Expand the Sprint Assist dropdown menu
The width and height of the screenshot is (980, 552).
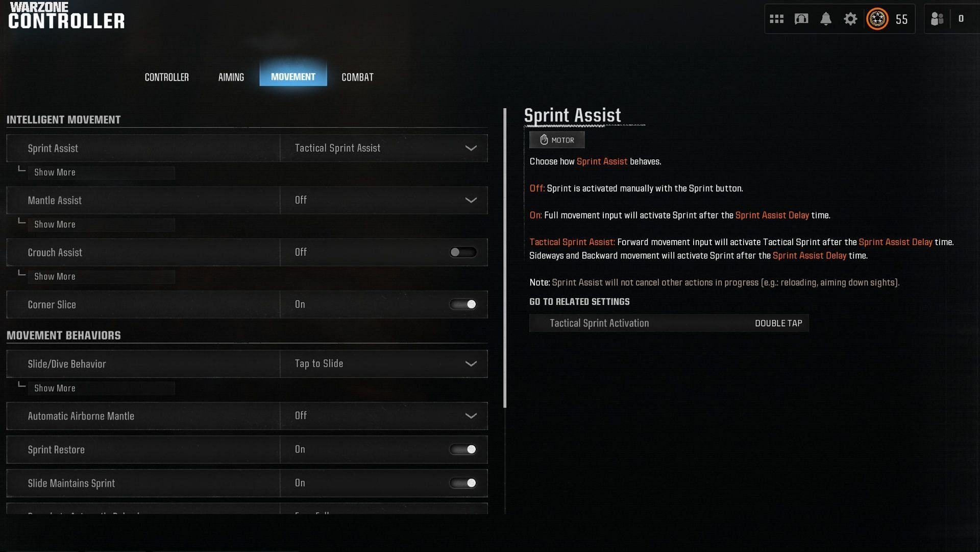pyautogui.click(x=471, y=148)
